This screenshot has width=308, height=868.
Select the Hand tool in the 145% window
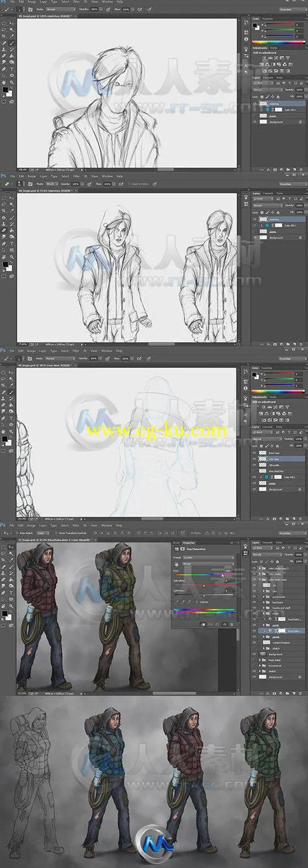coord(4,83)
